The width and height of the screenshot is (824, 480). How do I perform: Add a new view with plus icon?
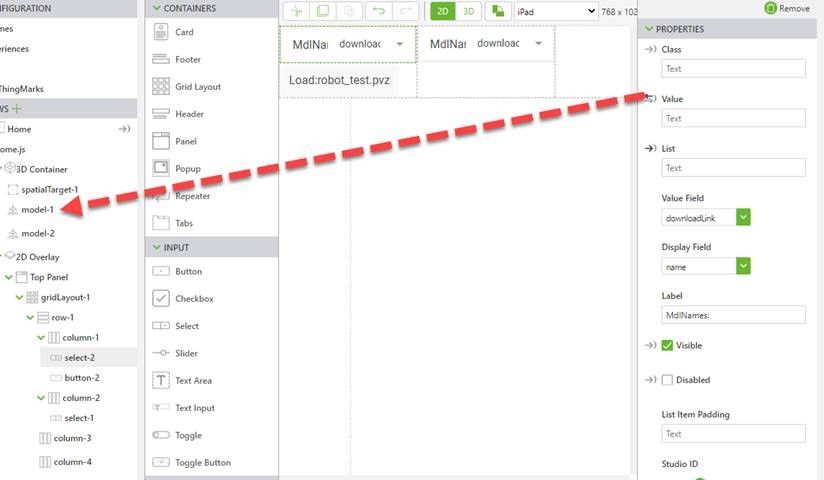17,109
